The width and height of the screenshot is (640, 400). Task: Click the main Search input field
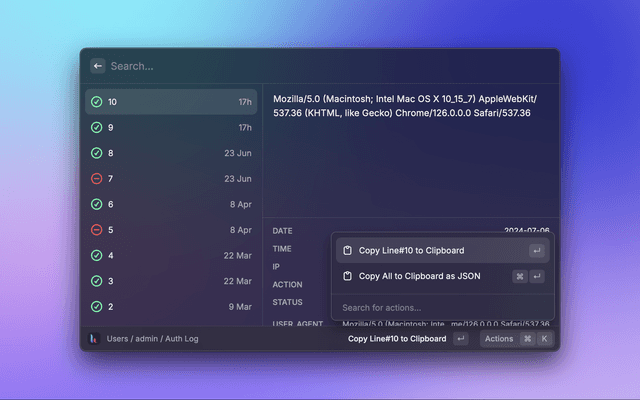(320, 66)
